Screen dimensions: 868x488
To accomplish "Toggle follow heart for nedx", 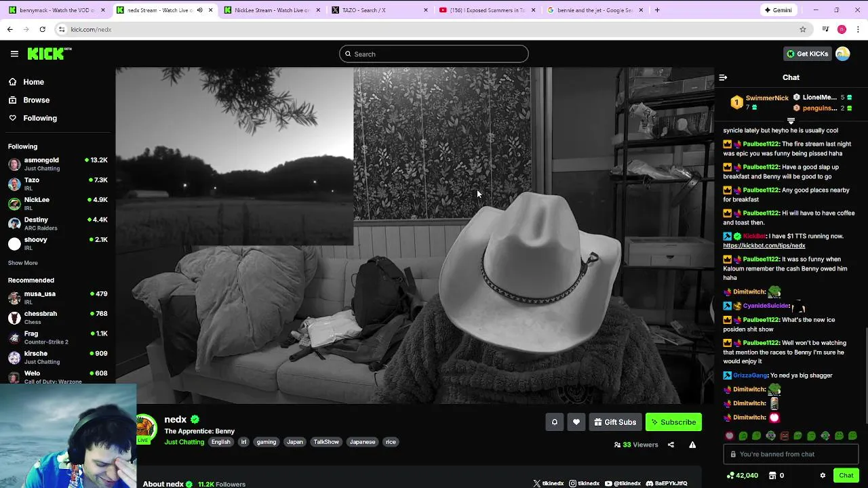I will 576,422.
